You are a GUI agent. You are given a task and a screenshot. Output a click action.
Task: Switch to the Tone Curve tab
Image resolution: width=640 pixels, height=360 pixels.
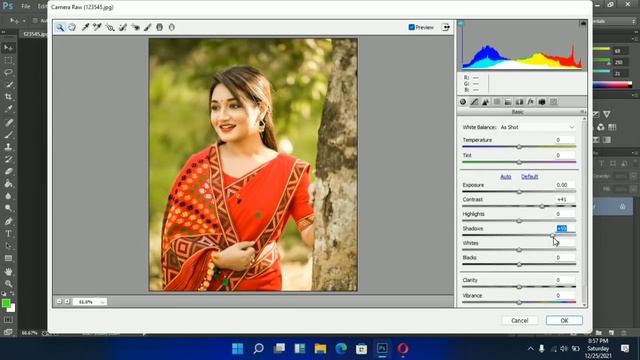(474, 102)
